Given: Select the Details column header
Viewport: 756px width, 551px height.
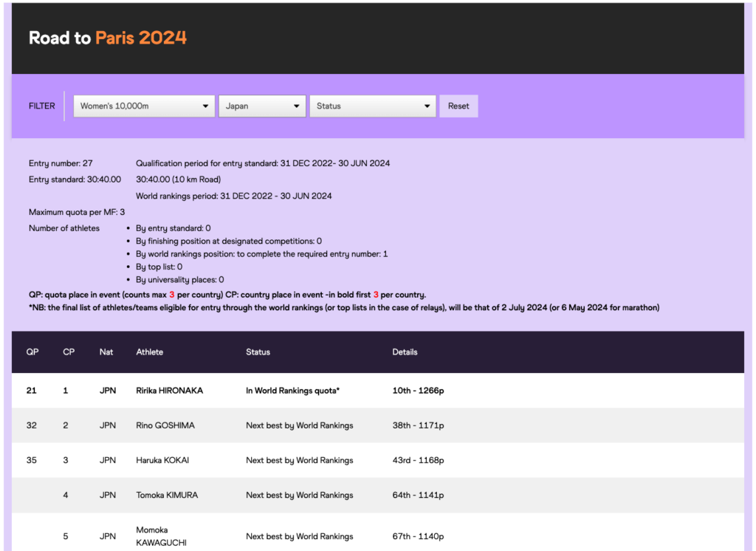Looking at the screenshot, I should point(405,352).
